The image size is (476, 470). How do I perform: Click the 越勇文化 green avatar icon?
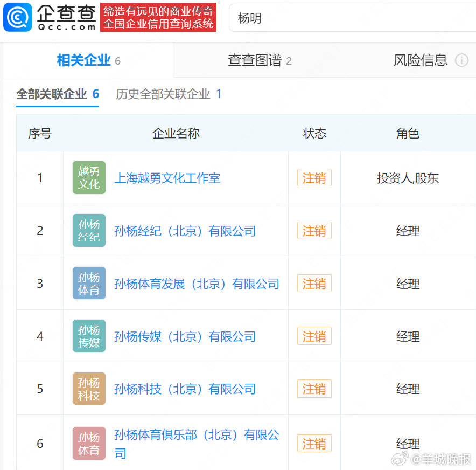88,177
